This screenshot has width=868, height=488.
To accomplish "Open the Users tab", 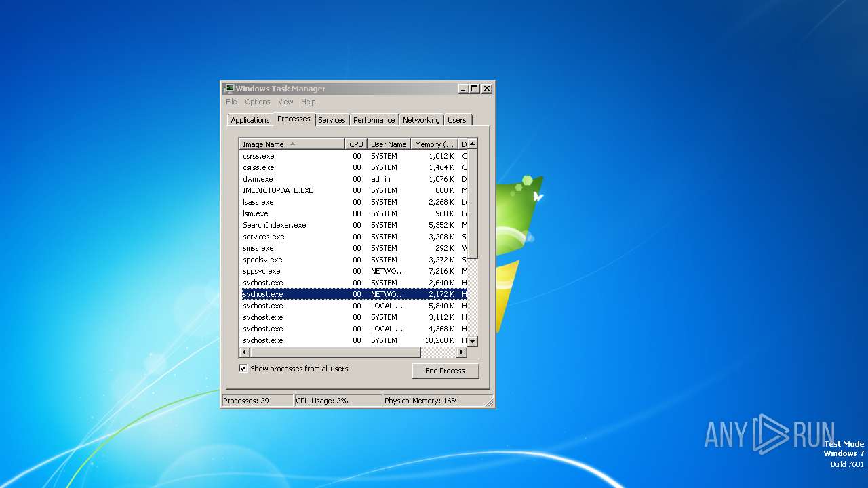I will pos(457,120).
